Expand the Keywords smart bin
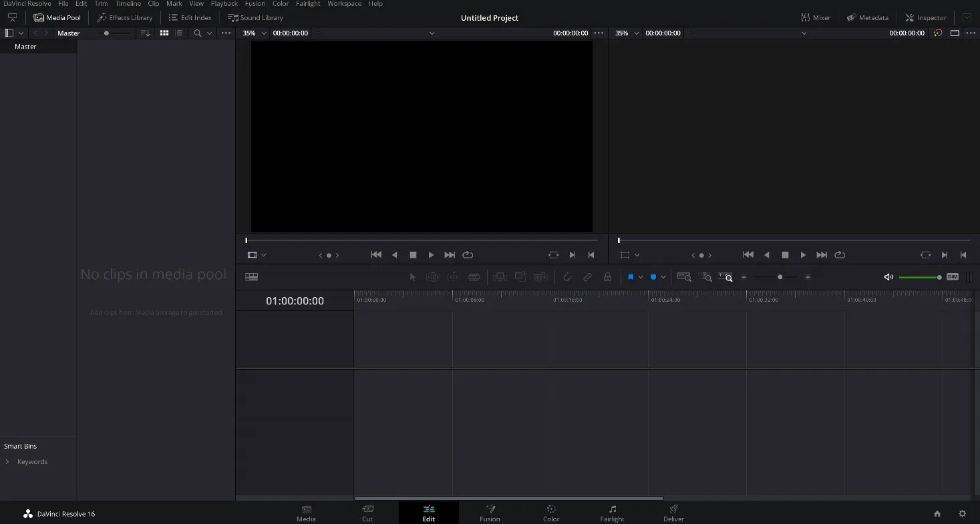Screen dimensions: 980x524 click(7, 462)
